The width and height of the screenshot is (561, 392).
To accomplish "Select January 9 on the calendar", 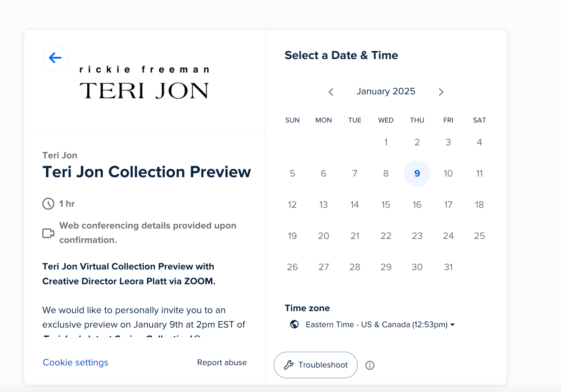I will (x=417, y=174).
